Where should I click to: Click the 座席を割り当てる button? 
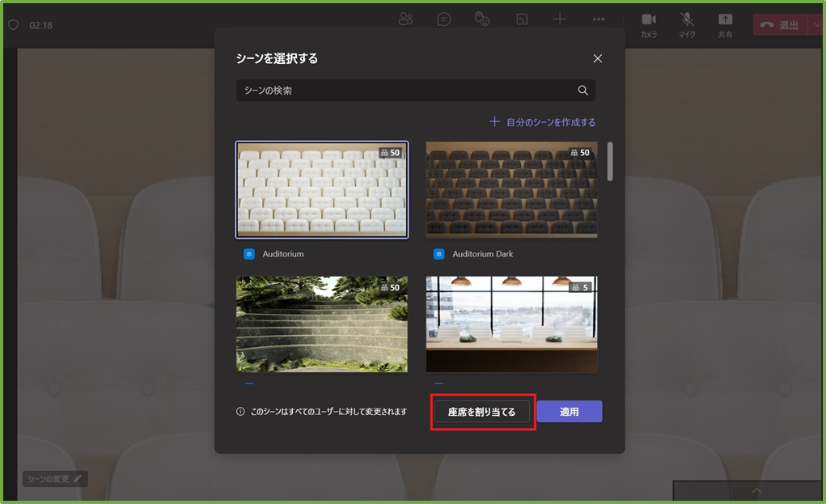tap(482, 412)
